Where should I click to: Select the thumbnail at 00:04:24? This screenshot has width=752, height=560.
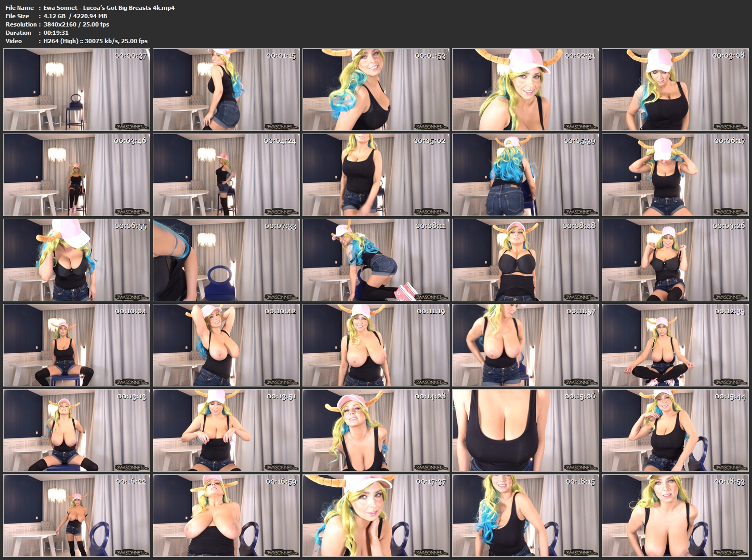click(226, 175)
